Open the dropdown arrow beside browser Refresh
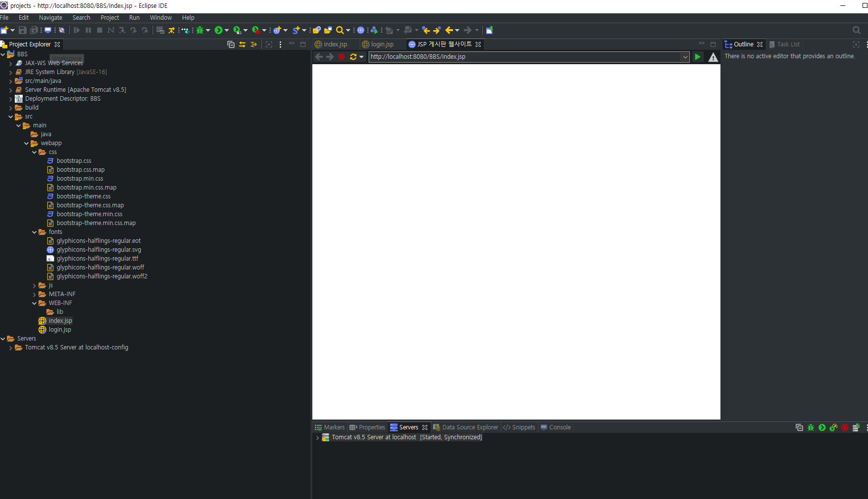Viewport: 868px width, 499px height. point(361,57)
